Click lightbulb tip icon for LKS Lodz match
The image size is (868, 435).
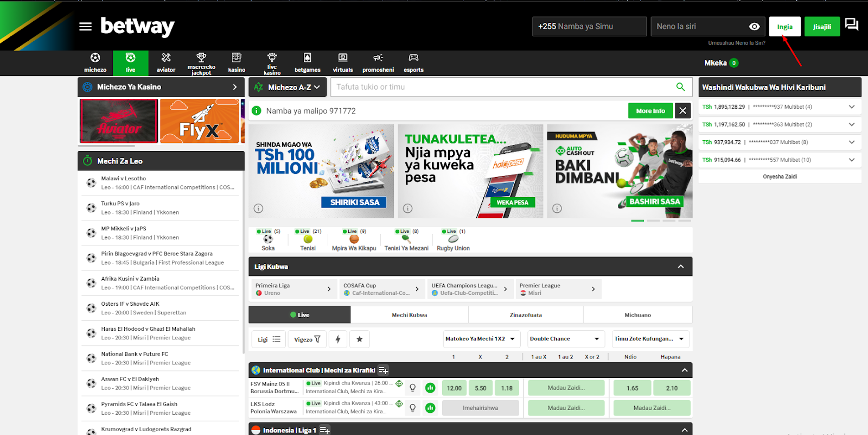pyautogui.click(x=412, y=408)
